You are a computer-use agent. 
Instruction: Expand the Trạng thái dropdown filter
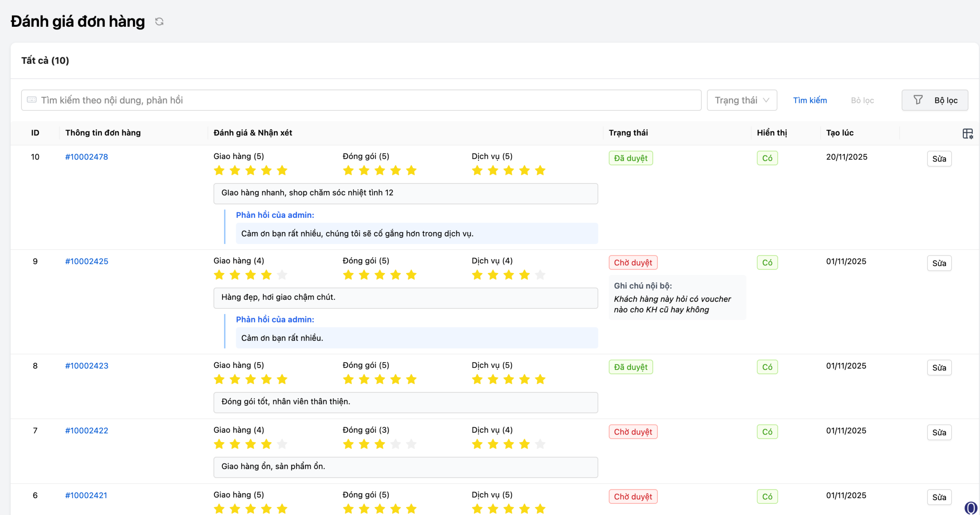[x=742, y=100]
